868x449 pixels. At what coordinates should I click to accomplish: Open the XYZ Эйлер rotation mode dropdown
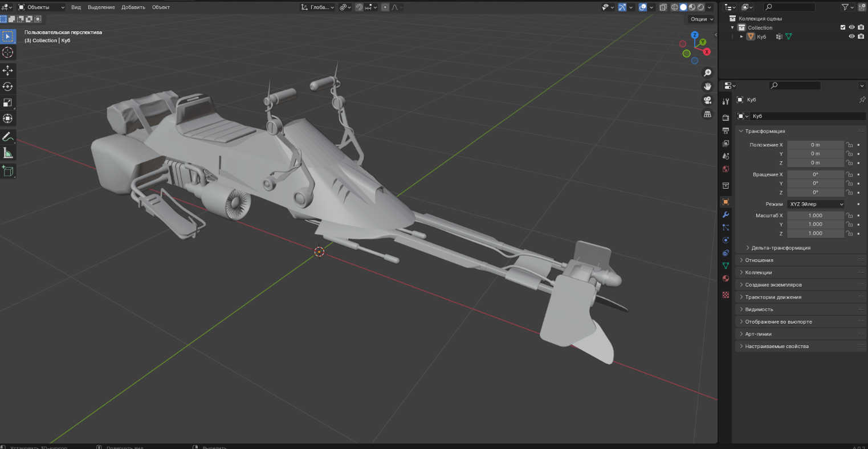click(x=816, y=204)
